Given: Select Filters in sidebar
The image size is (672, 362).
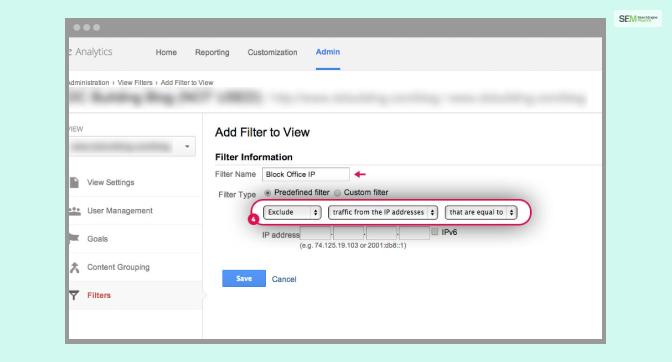Looking at the screenshot, I should click(x=99, y=295).
